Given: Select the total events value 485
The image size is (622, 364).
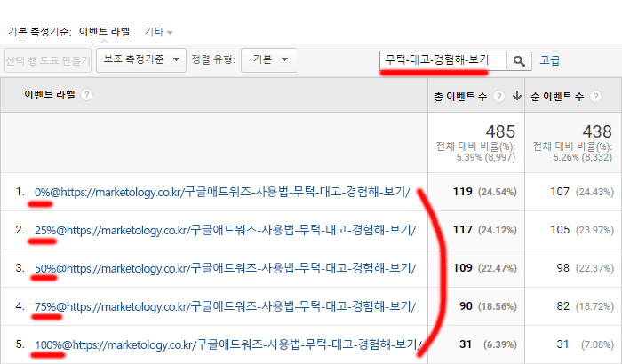Looking at the screenshot, I should 500,131.
